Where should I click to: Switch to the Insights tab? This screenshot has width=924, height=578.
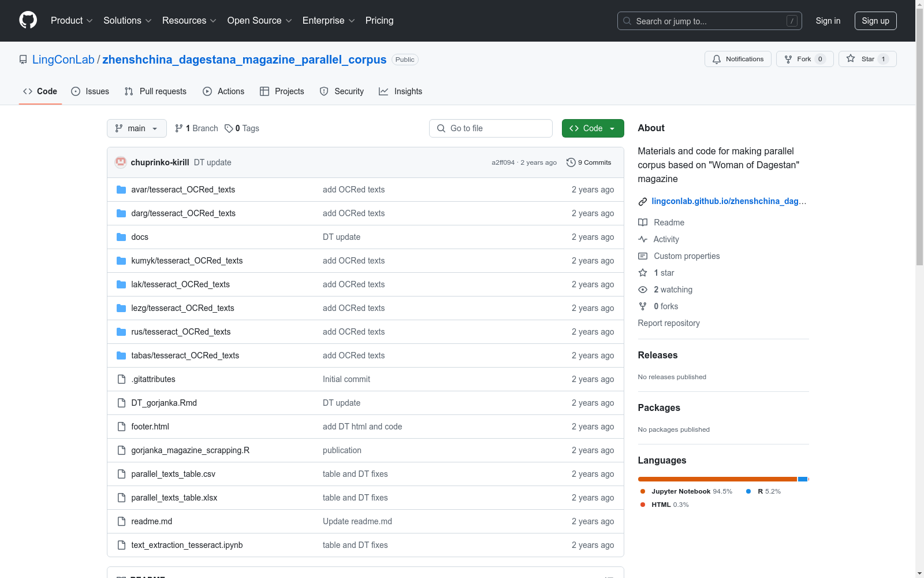(x=401, y=91)
